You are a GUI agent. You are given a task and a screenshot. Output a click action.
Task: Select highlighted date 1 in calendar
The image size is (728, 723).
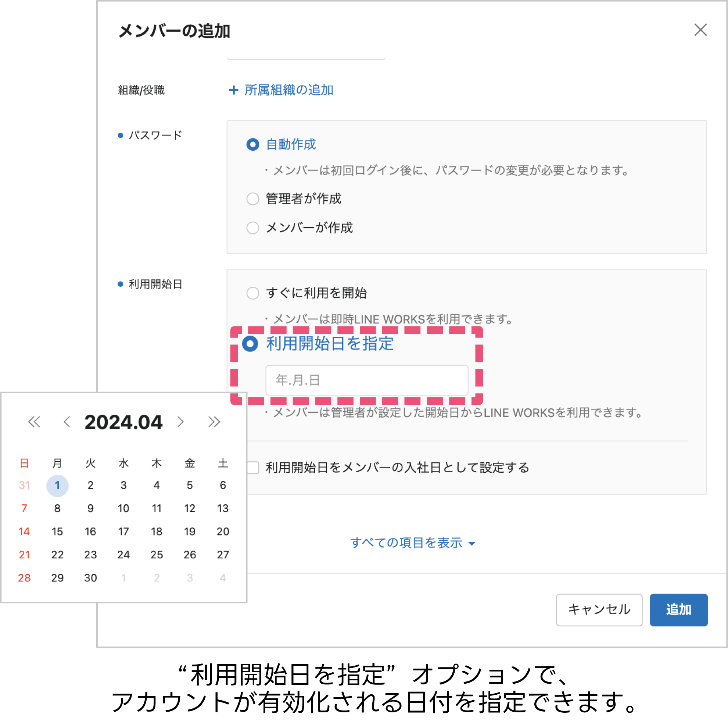57,485
